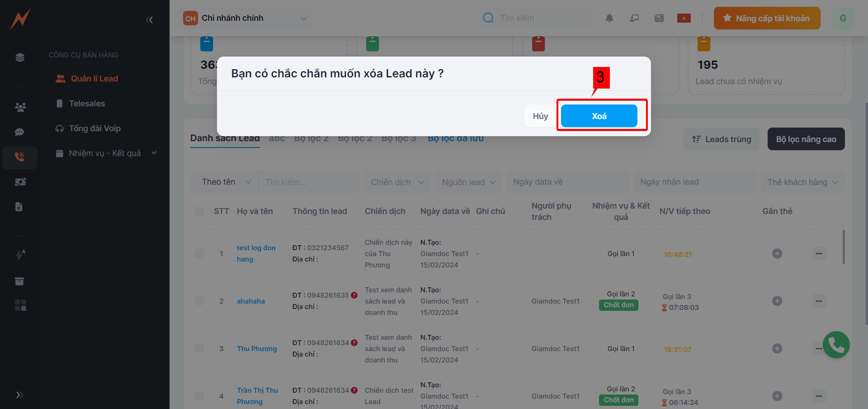Click the table vertical scrollbar
The height and width of the screenshot is (409, 868).
pos(844,247)
